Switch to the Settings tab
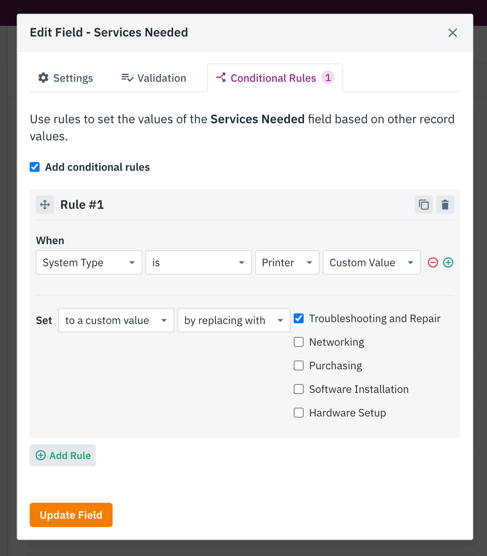The height and width of the screenshot is (556, 487). click(x=66, y=78)
